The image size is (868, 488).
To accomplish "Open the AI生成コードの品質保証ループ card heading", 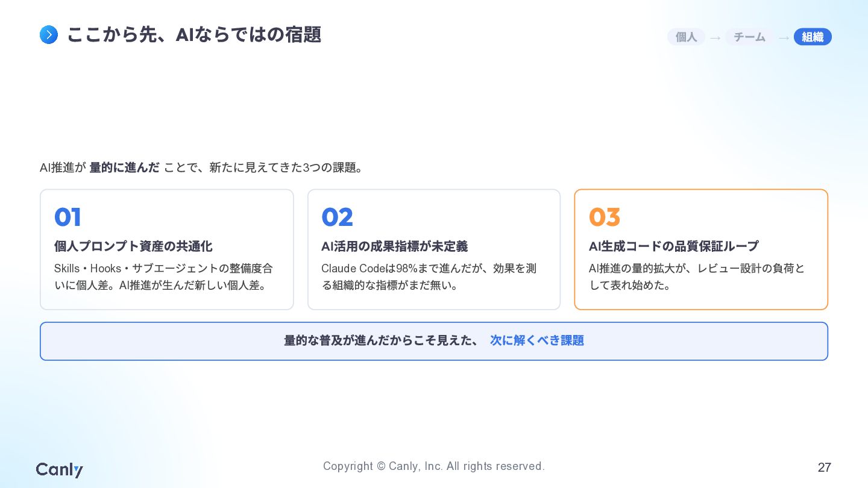I will pos(674,246).
